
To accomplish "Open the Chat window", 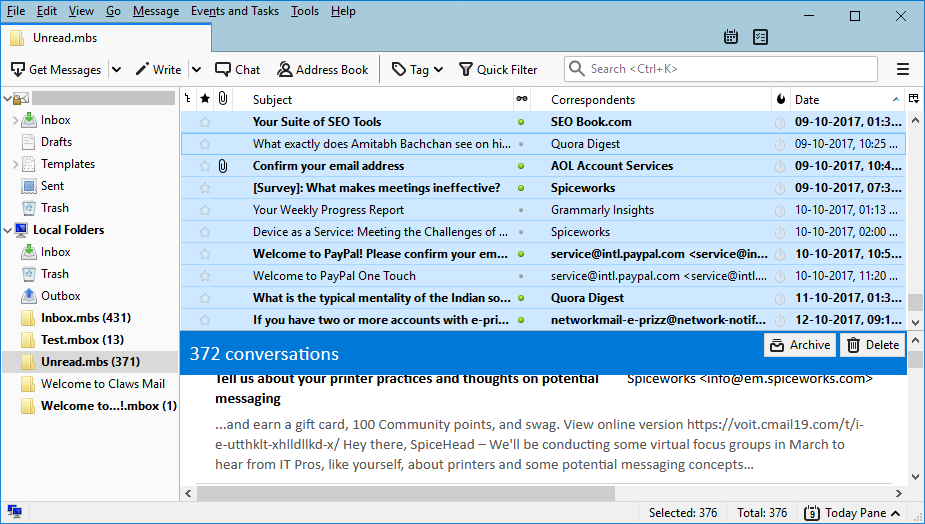I will (237, 70).
